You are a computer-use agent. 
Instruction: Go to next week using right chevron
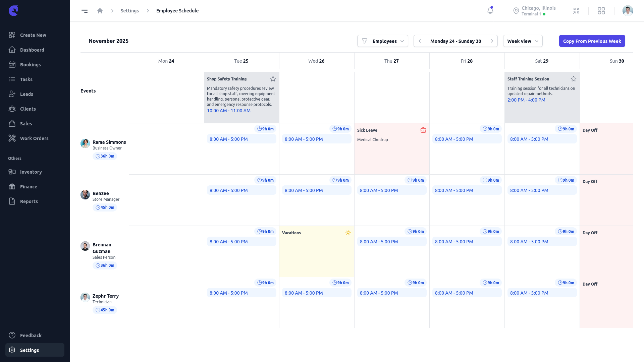[492, 41]
